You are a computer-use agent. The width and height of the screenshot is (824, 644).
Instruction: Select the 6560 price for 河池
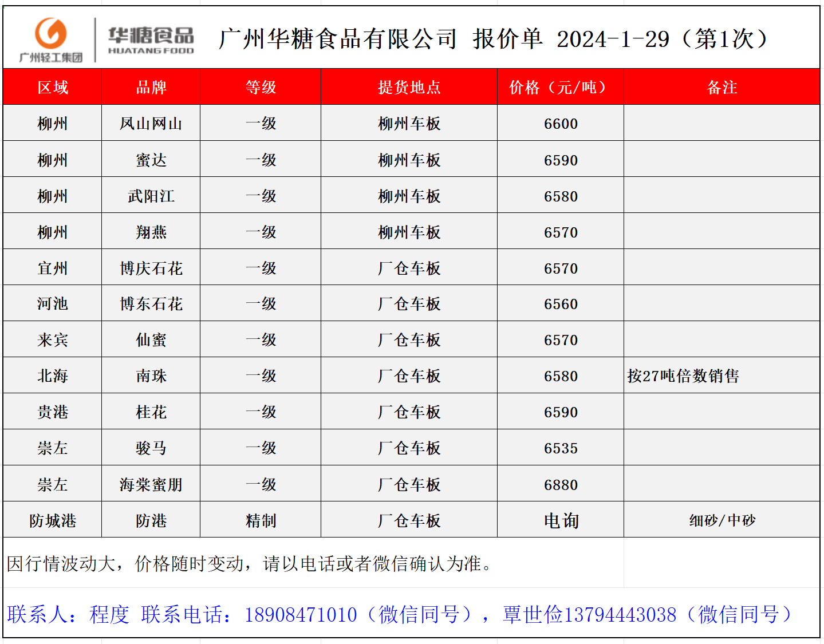tap(561, 304)
